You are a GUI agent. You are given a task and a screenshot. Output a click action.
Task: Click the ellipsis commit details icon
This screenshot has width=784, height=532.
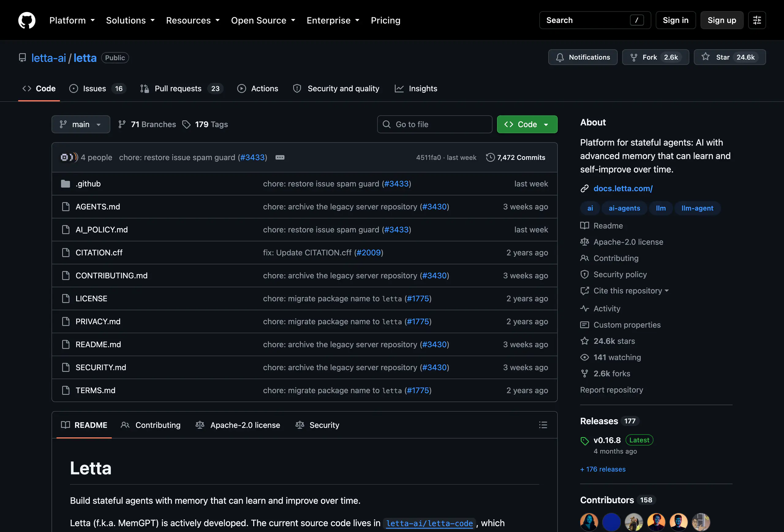click(x=280, y=157)
